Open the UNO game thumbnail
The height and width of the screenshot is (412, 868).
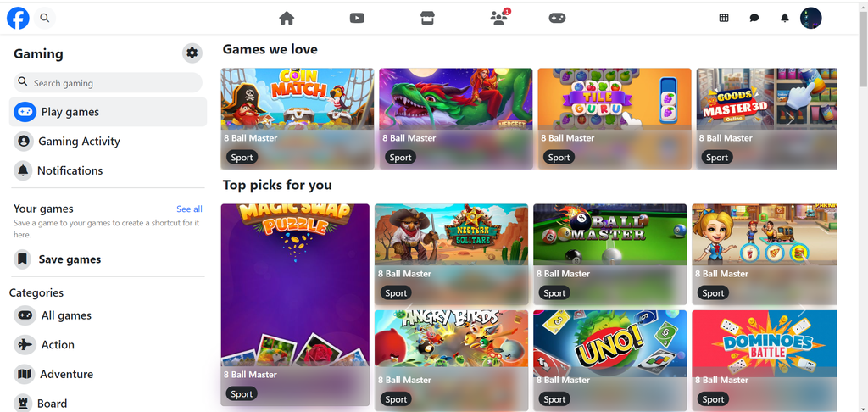pos(610,360)
